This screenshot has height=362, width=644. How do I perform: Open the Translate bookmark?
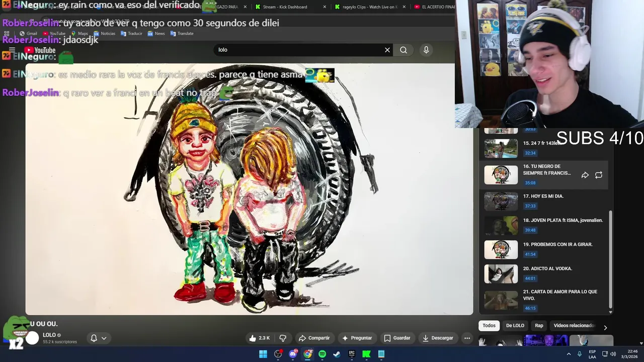click(182, 33)
